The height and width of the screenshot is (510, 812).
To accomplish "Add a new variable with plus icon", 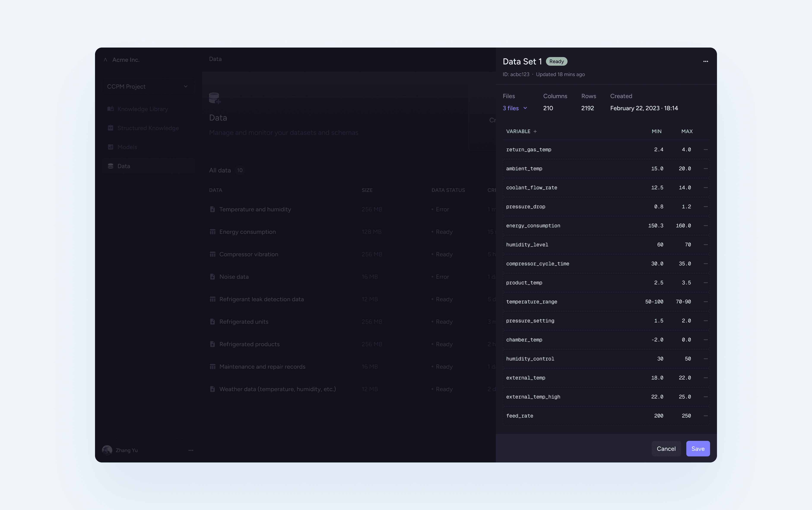I will click(535, 131).
